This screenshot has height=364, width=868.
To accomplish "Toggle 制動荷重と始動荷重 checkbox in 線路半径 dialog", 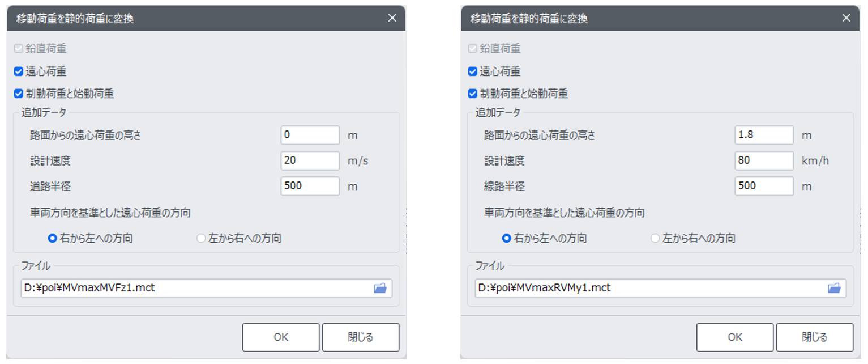I will click(x=472, y=94).
